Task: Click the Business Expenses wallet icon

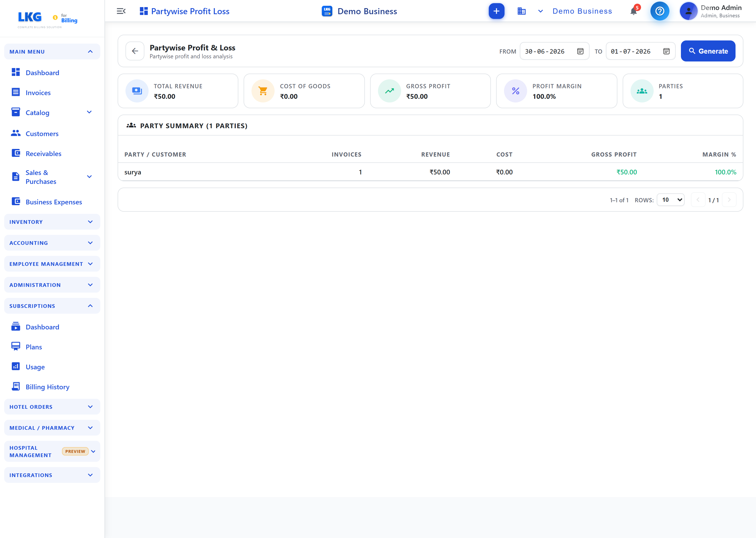Action: point(15,201)
